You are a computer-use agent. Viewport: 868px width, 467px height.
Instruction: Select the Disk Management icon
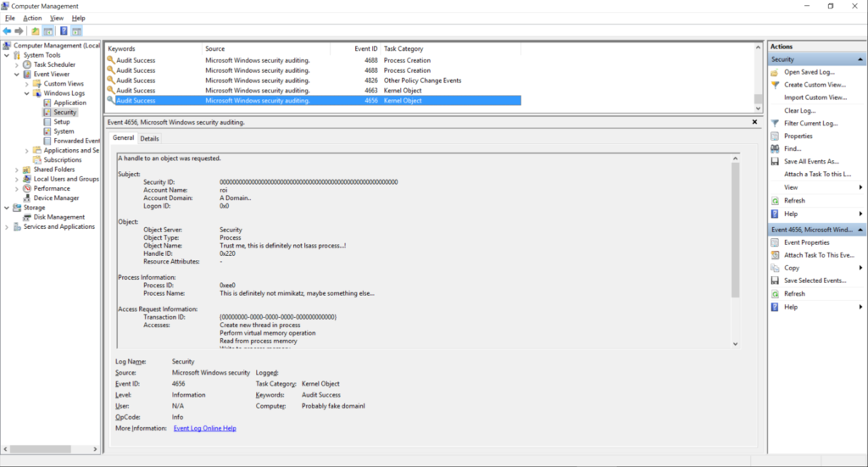tap(26, 218)
